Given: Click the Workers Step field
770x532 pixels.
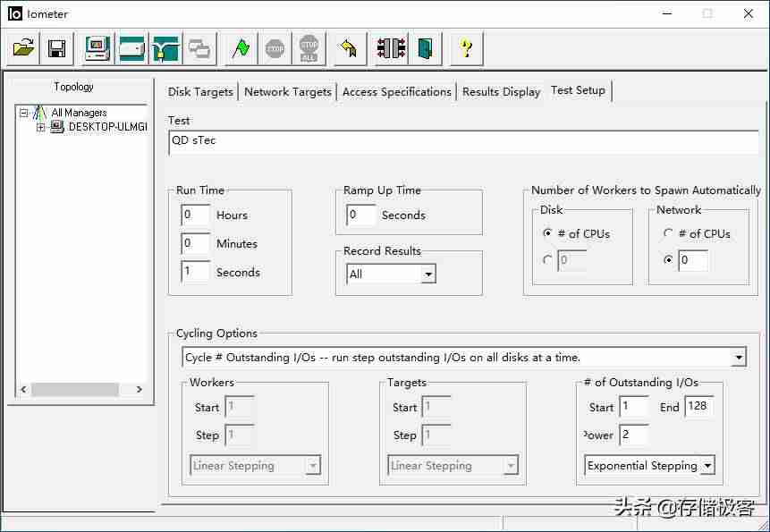Looking at the screenshot, I should pos(240,435).
